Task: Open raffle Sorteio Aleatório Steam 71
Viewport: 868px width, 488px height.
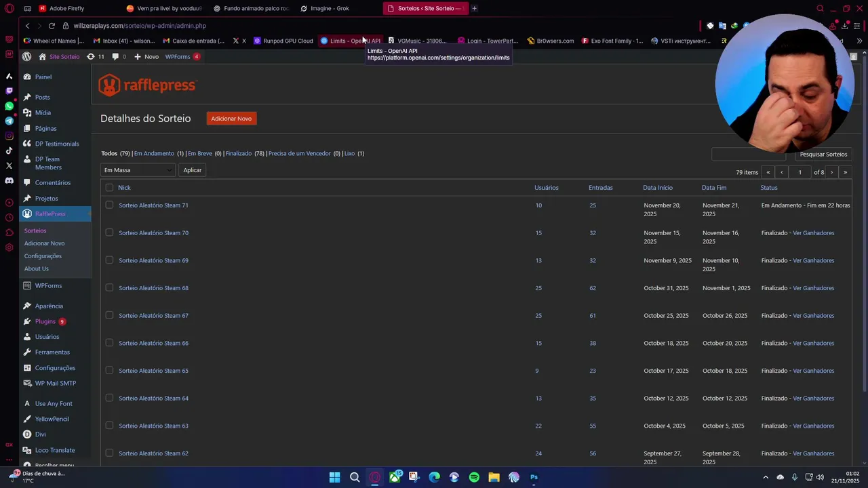Action: pyautogui.click(x=153, y=205)
